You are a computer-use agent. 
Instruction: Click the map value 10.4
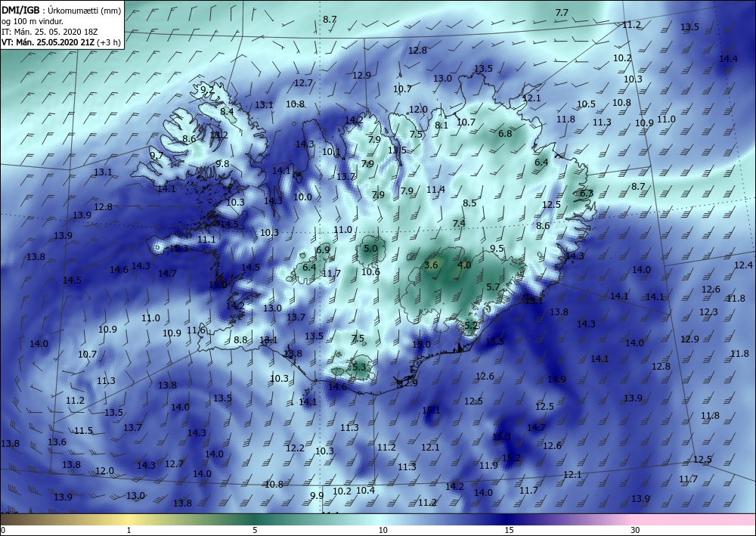365,490
